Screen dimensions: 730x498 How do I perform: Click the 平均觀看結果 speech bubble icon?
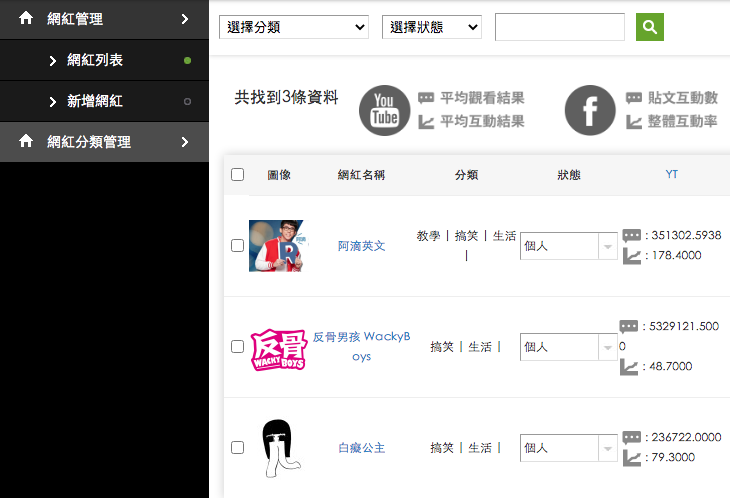pos(426,98)
